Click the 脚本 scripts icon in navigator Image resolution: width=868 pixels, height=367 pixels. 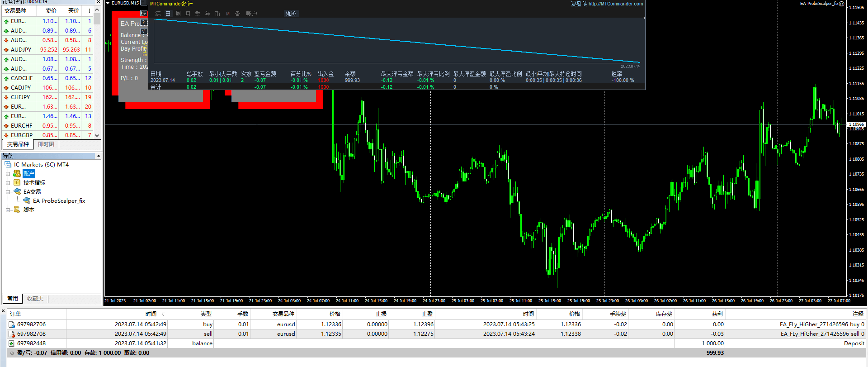[17, 210]
